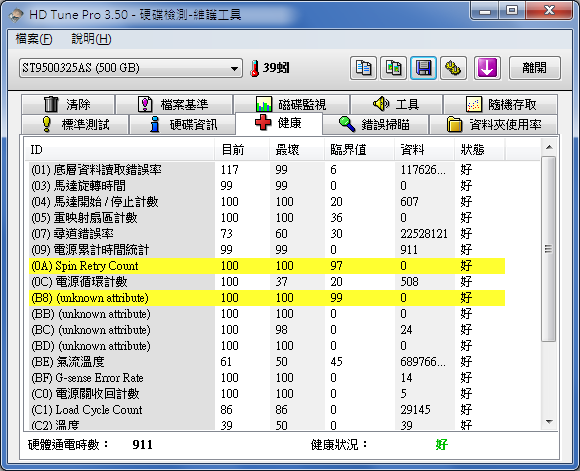Select row (0C) 電源循環計數
Viewport: 580px width, 471px height.
coord(267,282)
